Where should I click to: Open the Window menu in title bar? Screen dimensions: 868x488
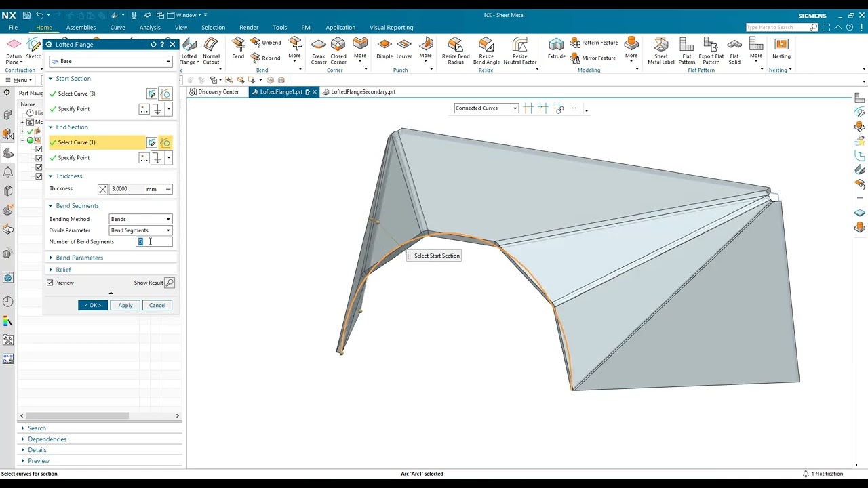point(187,15)
